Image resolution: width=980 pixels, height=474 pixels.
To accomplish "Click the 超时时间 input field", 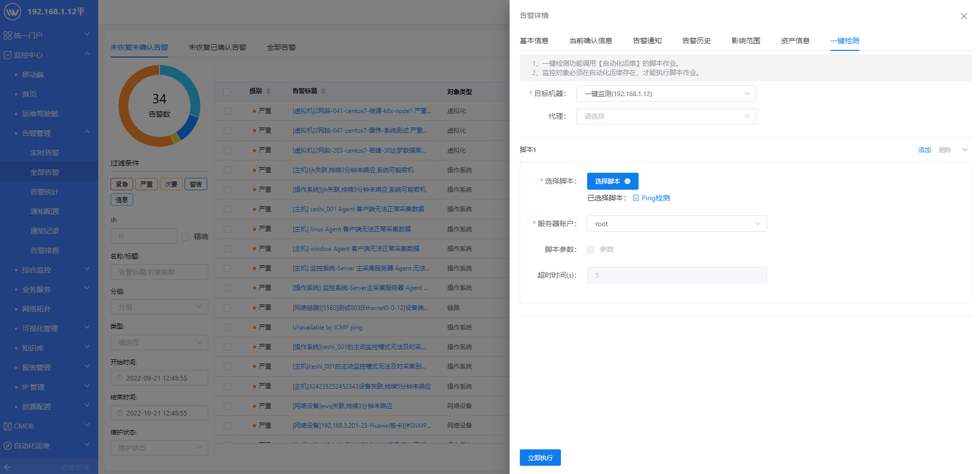I will [x=677, y=275].
